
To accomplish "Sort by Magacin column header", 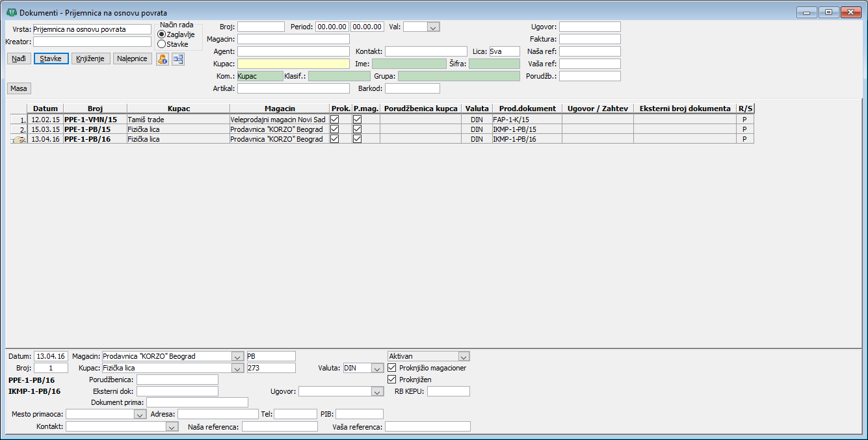I will coord(280,109).
